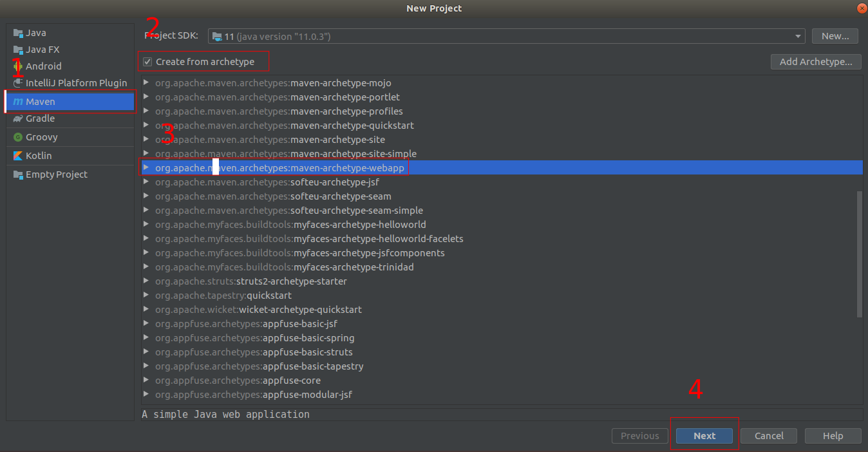Click the Java folder icon in sidebar
This screenshot has width=868, height=452.
click(18, 33)
